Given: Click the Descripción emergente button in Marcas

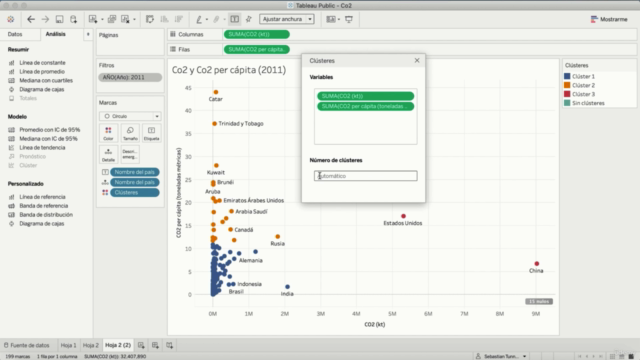Looking at the screenshot, I should (130, 155).
